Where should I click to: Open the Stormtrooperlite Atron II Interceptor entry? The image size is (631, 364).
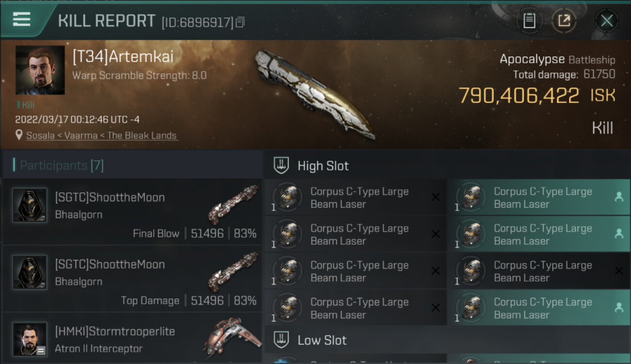[132, 338]
